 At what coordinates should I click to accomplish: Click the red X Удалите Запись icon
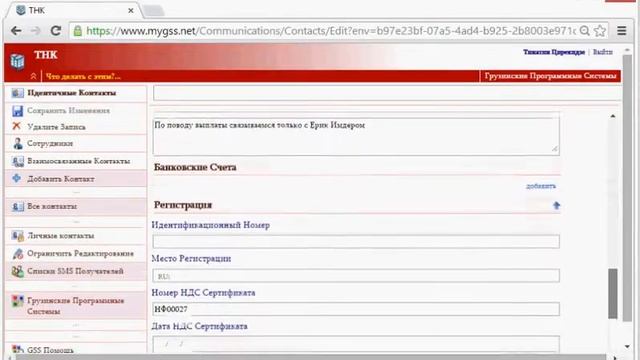click(17, 126)
